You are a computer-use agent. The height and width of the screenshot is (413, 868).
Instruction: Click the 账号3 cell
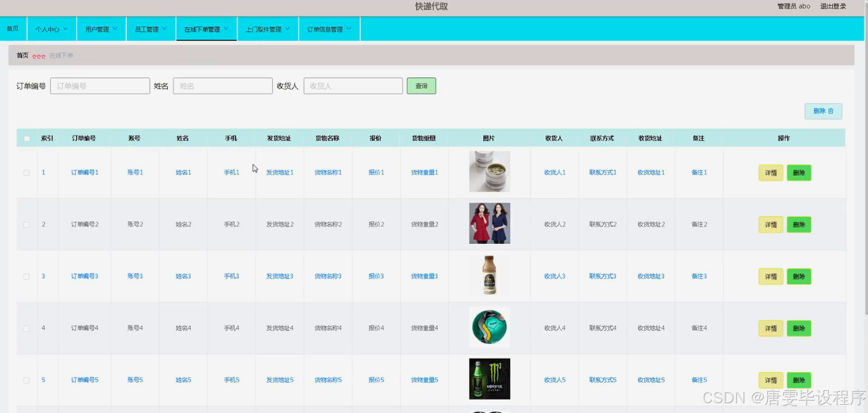[x=135, y=276]
